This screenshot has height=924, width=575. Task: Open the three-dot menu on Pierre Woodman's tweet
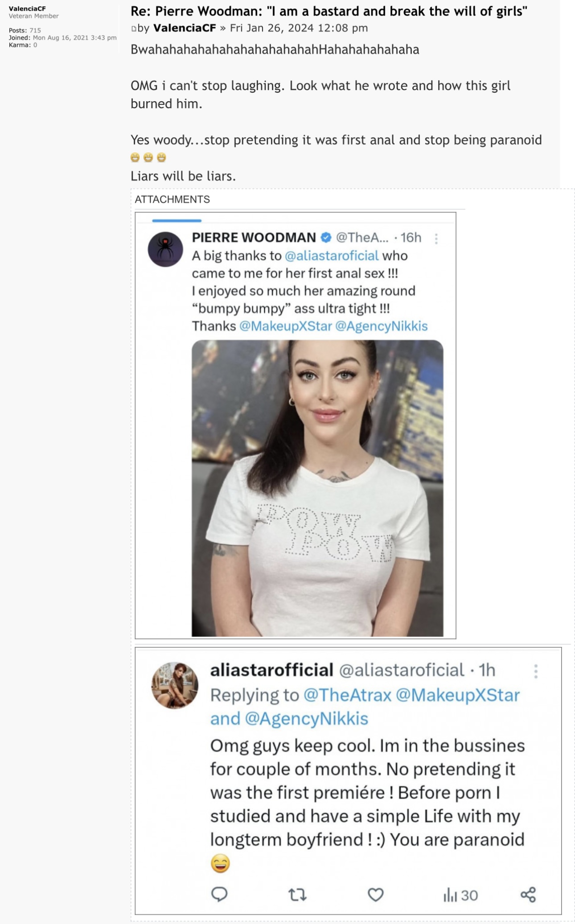pos(436,239)
